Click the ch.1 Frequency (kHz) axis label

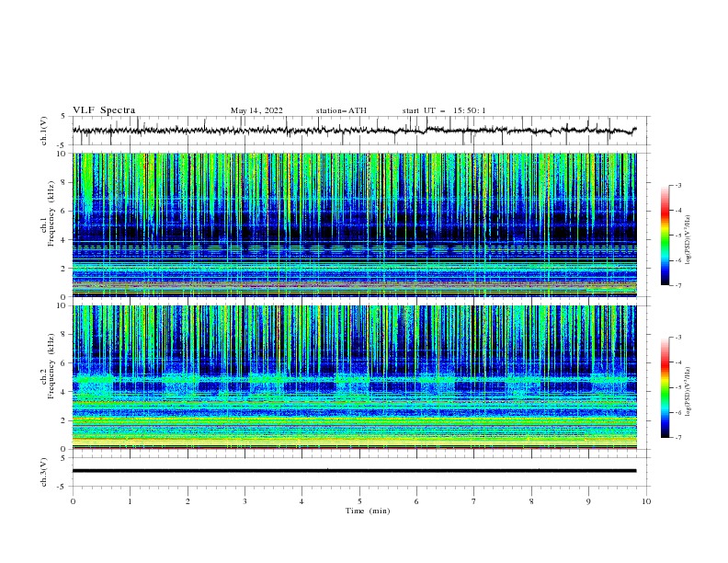click(x=48, y=213)
